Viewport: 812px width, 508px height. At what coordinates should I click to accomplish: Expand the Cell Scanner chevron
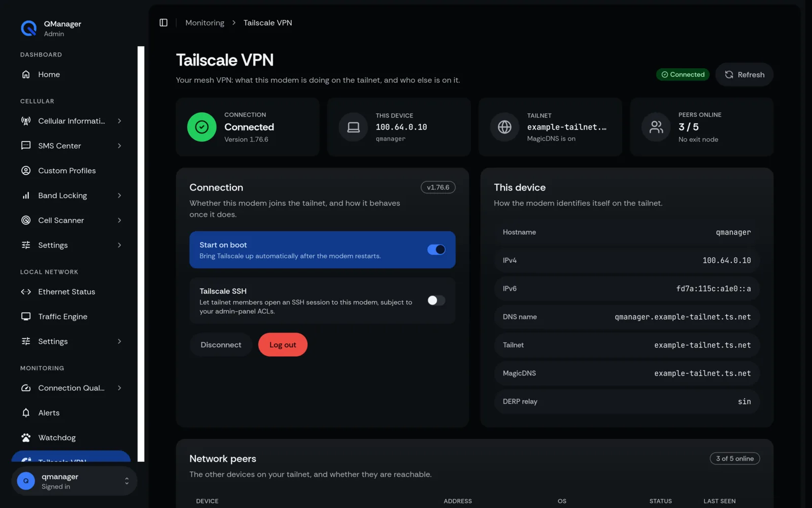[x=119, y=220]
